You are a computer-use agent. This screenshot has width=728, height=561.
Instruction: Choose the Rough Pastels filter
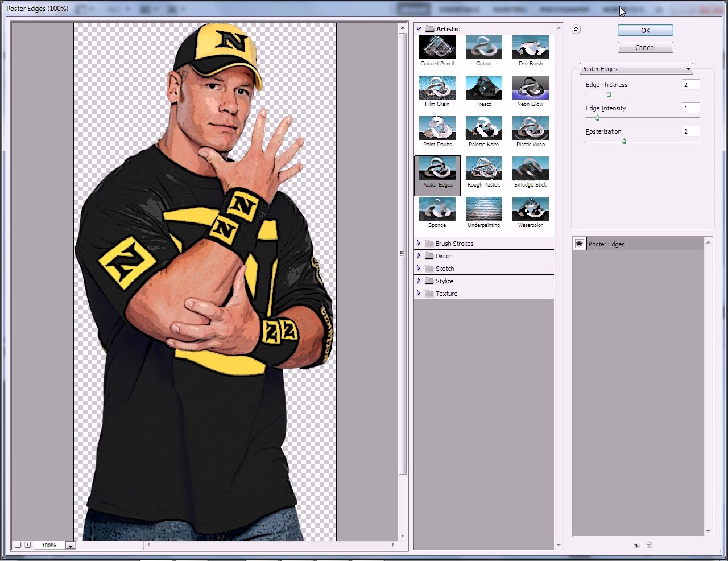[x=483, y=168]
